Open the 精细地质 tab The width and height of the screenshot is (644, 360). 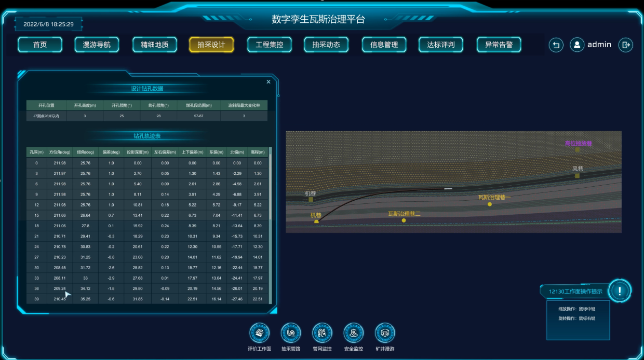pyautogui.click(x=155, y=45)
